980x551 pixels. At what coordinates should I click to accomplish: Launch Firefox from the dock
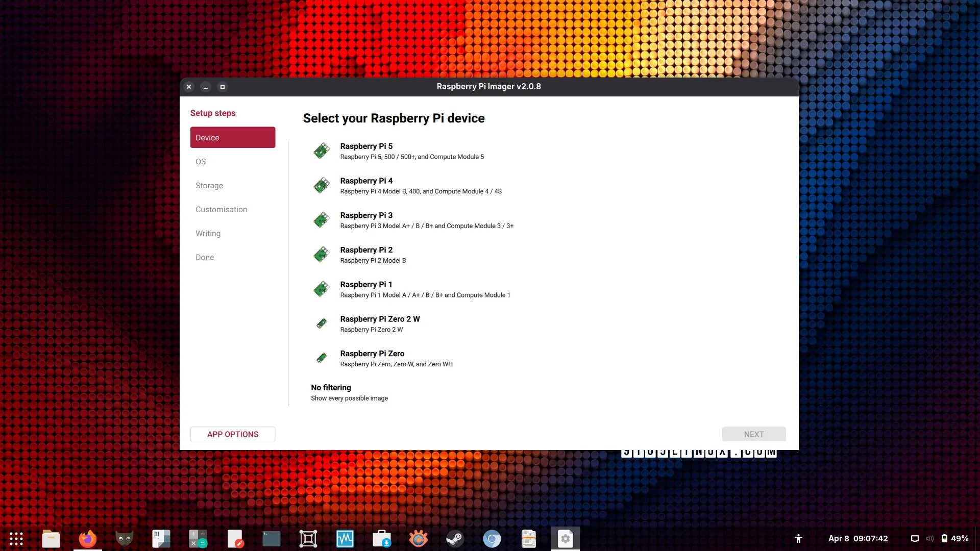tap(87, 539)
